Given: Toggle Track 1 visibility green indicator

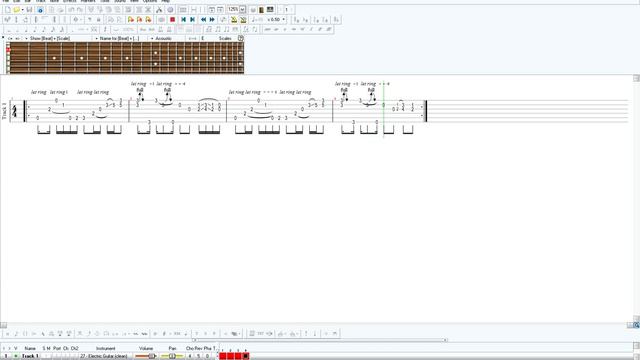Looking at the screenshot, I should [x=16, y=356].
